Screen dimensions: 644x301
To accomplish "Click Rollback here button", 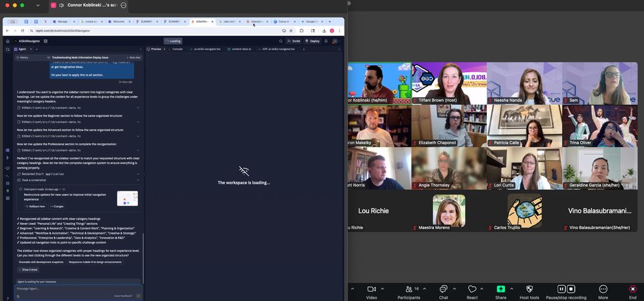I will click(x=35, y=206).
